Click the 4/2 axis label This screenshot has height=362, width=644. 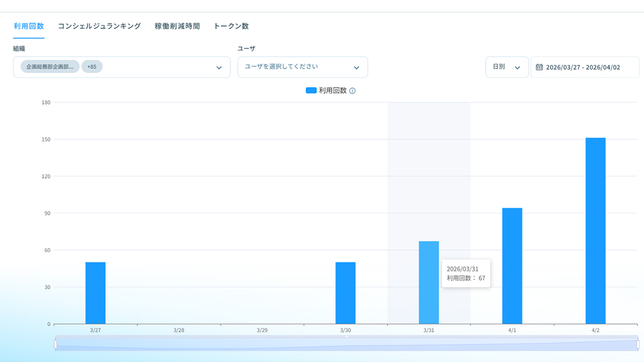595,330
